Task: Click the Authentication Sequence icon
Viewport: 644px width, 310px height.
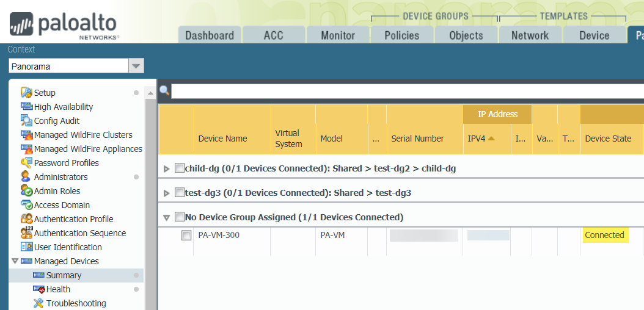Action: (x=26, y=232)
